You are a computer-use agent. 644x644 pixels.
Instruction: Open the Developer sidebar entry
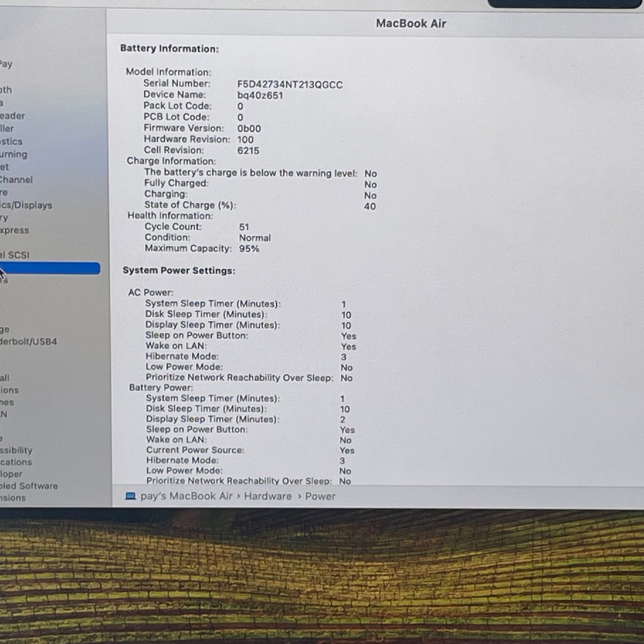(11, 474)
